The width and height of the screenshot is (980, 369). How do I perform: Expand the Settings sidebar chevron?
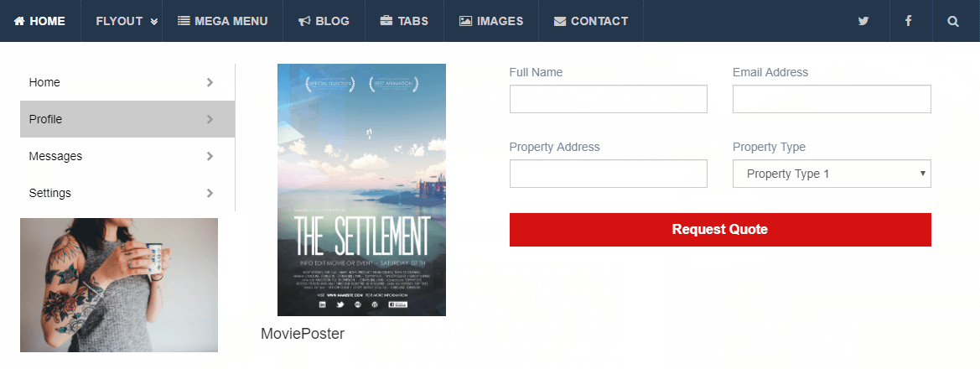(x=210, y=193)
